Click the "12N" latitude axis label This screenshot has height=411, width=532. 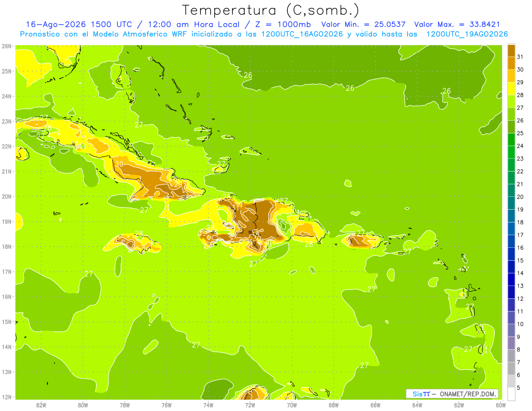[6, 397]
